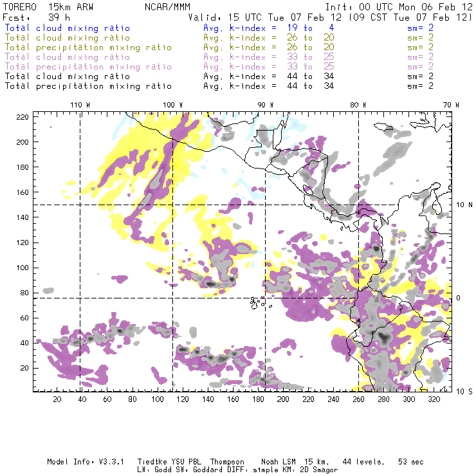Click the blue "sm= 2" legend value
The height and width of the screenshot is (476, 476).
pyautogui.click(x=420, y=28)
